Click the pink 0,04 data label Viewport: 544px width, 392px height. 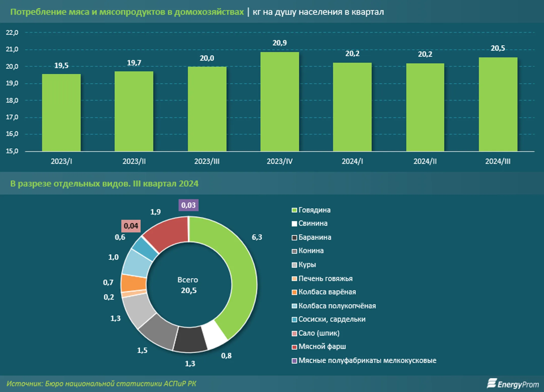(131, 226)
